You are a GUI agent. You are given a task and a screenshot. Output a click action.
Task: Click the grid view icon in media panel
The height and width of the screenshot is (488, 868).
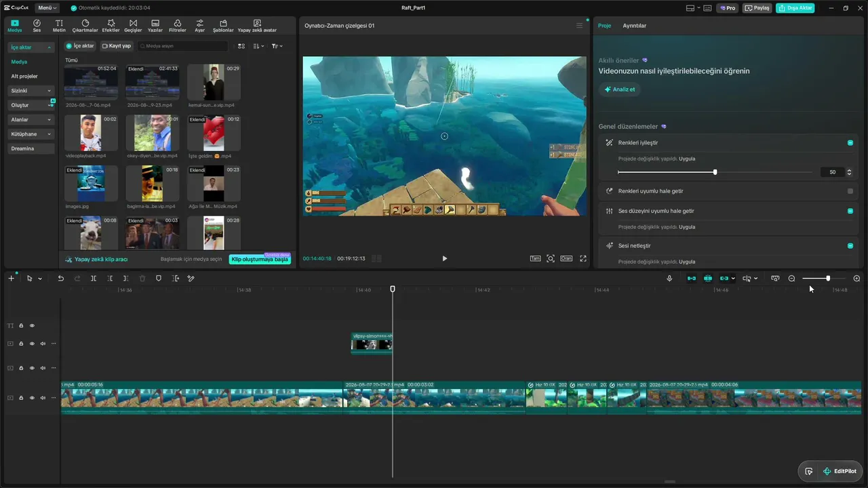coord(241,46)
